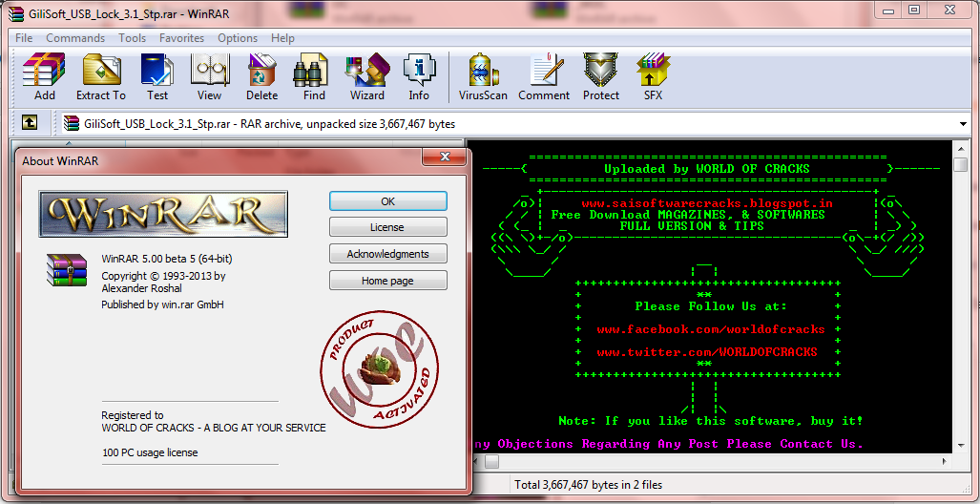The height and width of the screenshot is (504, 980).
Task: Open the Favorites menu
Action: 181,38
